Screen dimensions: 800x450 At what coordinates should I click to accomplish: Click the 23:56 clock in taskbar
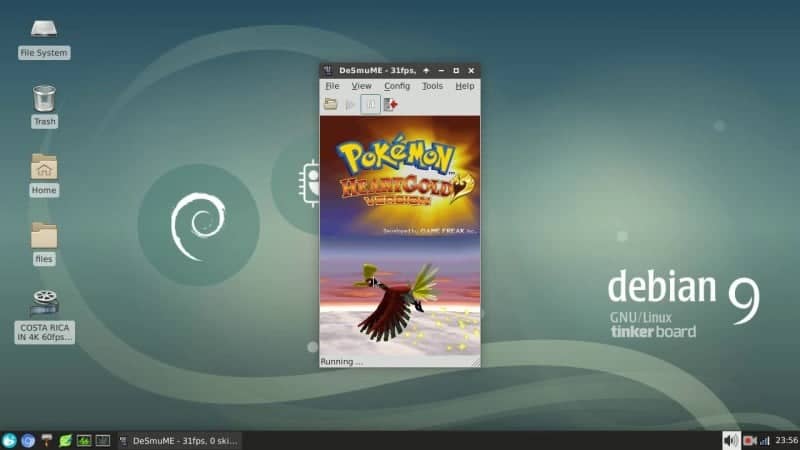click(x=786, y=440)
